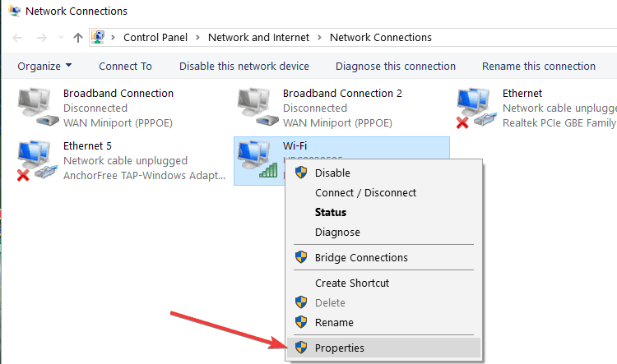The width and height of the screenshot is (617, 364).
Task: Click the Up arrow navigation icon
Action: (x=78, y=38)
